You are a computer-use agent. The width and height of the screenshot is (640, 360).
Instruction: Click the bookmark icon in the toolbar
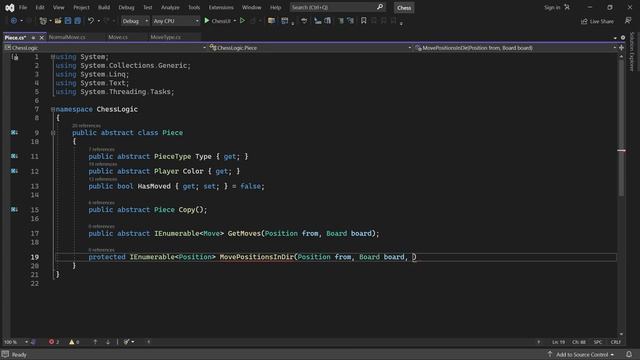click(363, 20)
